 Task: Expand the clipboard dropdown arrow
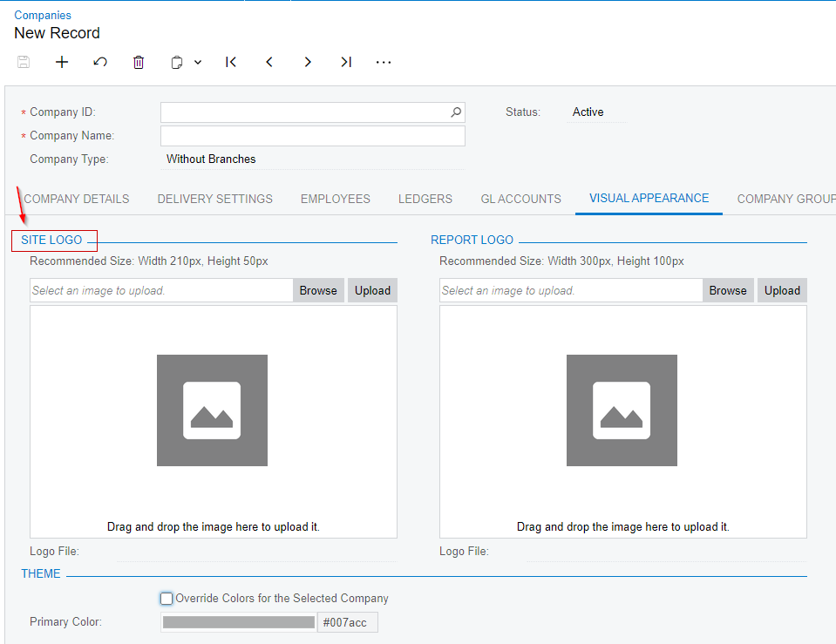[198, 63]
